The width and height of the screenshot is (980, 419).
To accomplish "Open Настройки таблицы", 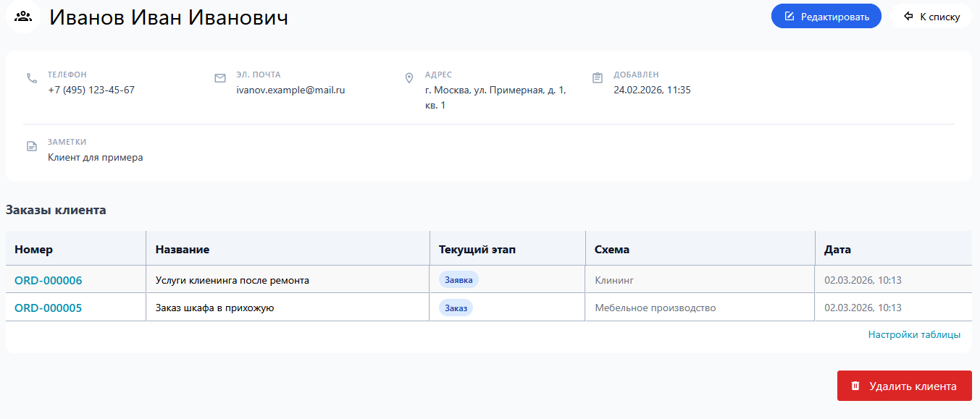I will pos(914,334).
